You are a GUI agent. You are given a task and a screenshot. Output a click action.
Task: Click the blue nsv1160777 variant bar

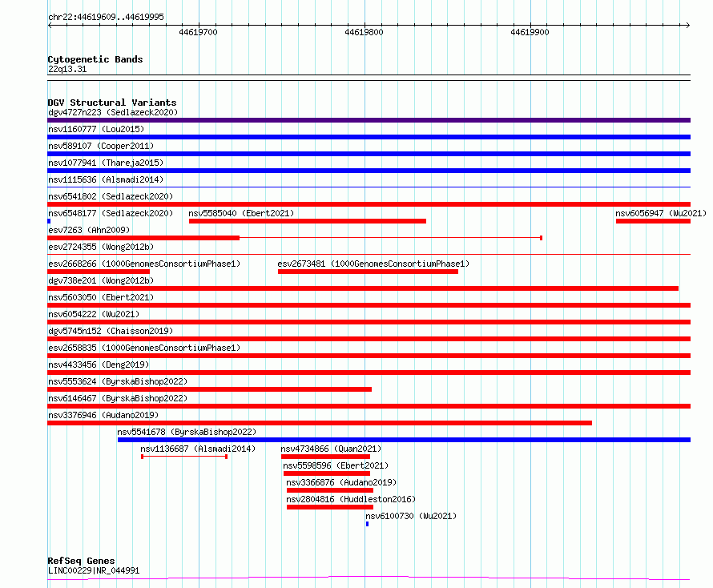click(369, 137)
